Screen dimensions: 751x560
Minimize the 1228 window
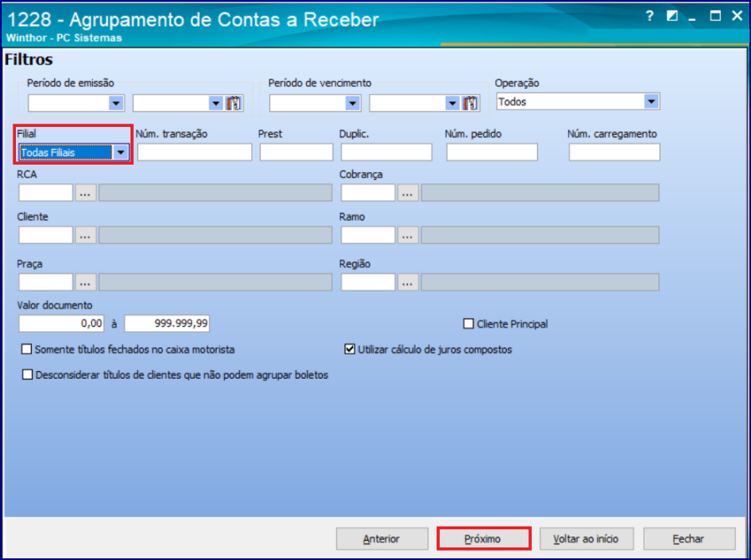tap(692, 18)
